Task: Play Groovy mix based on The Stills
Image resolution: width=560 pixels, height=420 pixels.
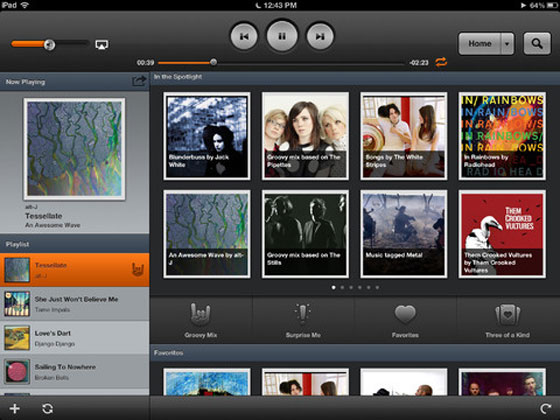Action: click(x=305, y=234)
